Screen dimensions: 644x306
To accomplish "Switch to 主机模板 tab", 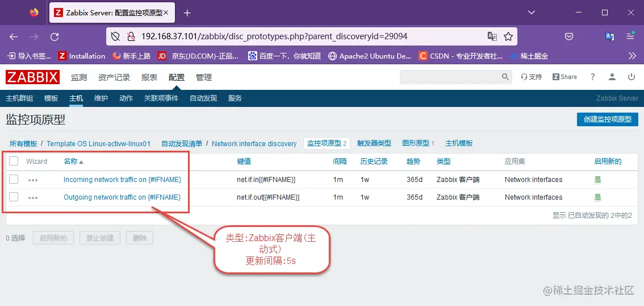I will (459, 143).
